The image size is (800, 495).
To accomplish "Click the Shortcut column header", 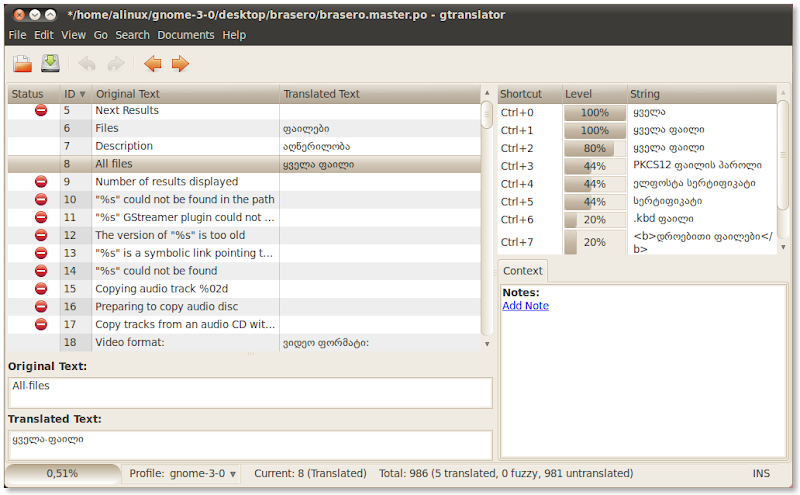I will [x=530, y=94].
